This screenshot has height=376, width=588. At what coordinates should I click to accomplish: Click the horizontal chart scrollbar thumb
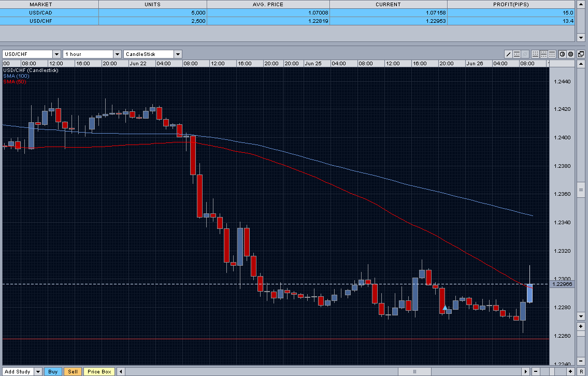tap(414, 371)
